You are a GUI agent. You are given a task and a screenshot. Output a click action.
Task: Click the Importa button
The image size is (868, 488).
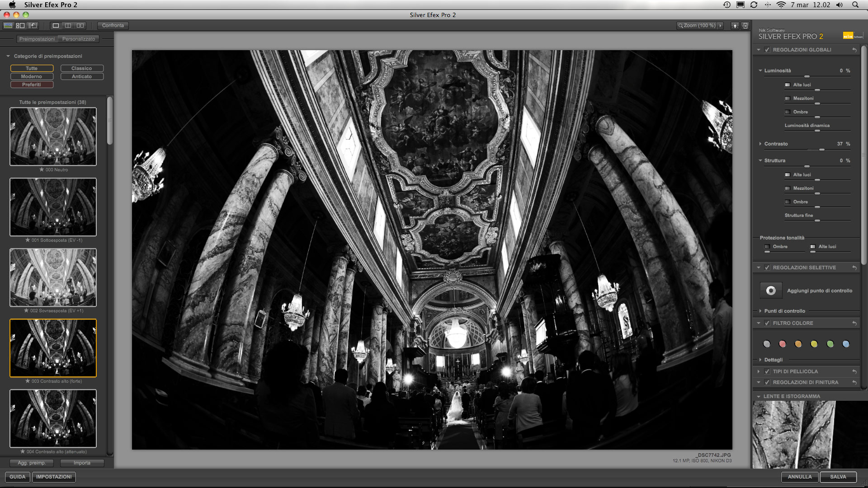pyautogui.click(x=82, y=463)
